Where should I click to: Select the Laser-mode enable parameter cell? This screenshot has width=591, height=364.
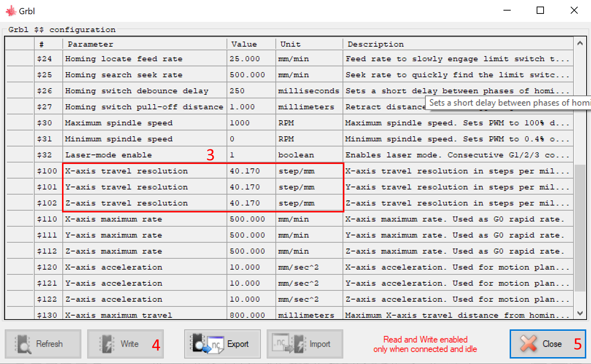[x=145, y=155]
